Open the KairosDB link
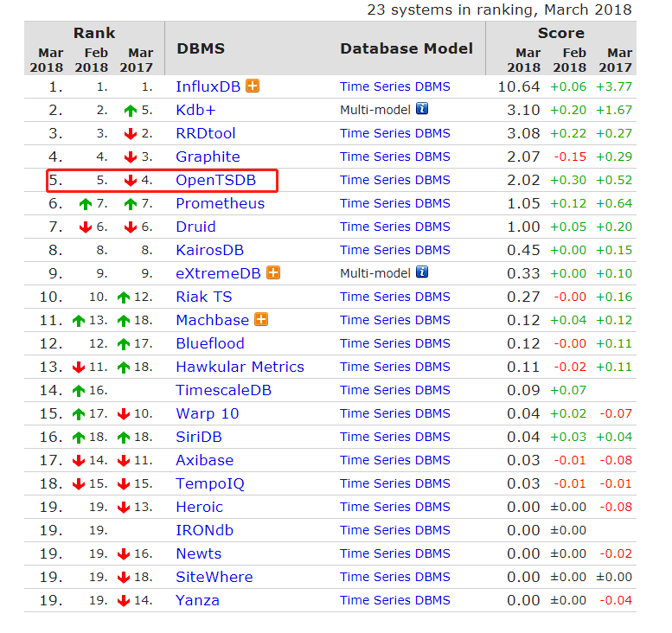Image resolution: width=672 pixels, height=633 pixels. point(210,250)
